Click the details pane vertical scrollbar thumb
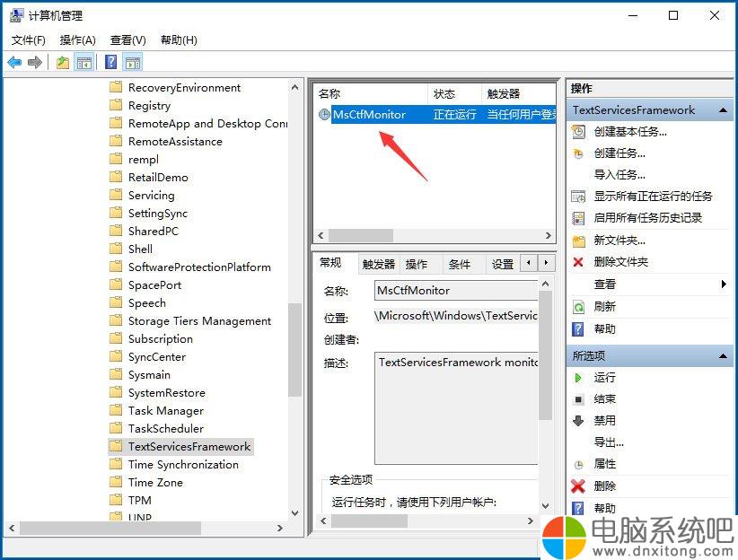The height and width of the screenshot is (560, 738). 546,355
